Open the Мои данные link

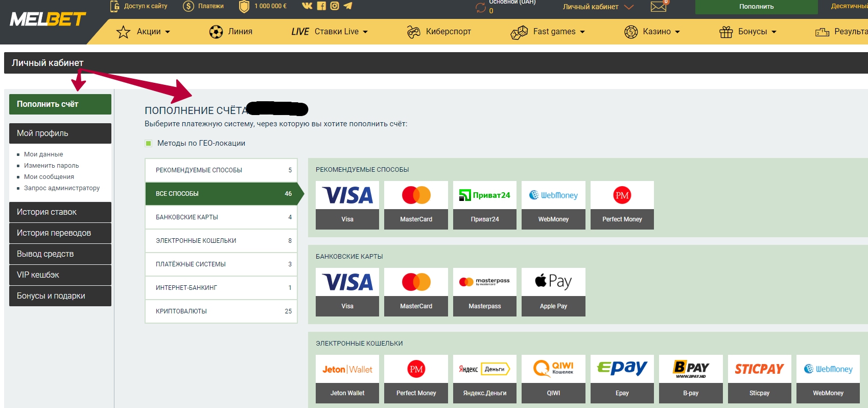tap(43, 154)
